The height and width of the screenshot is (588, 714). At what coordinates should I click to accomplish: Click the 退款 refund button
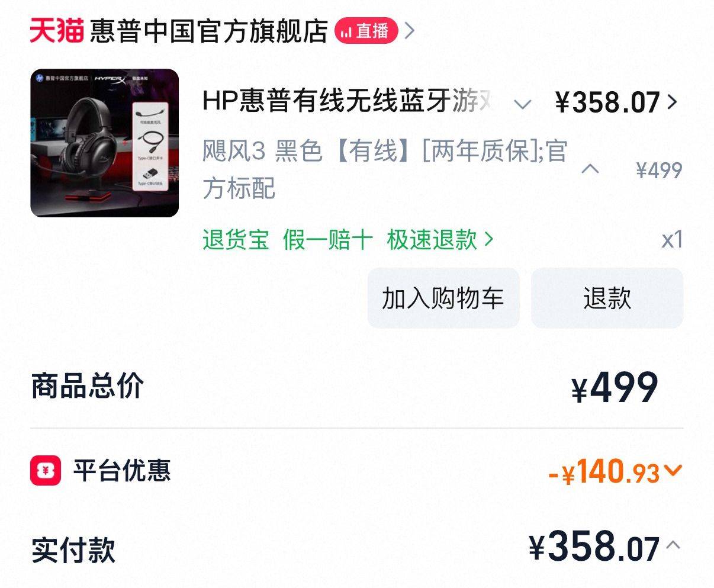pos(607,298)
